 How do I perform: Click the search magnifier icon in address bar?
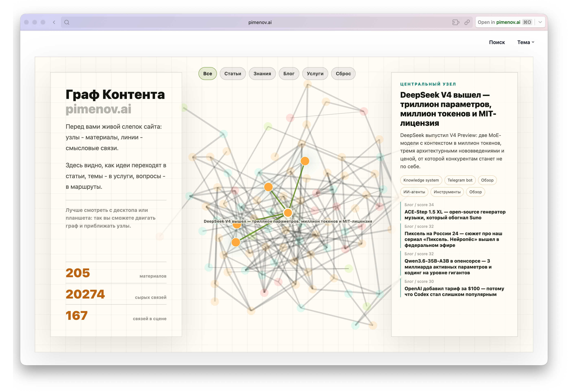[67, 22]
